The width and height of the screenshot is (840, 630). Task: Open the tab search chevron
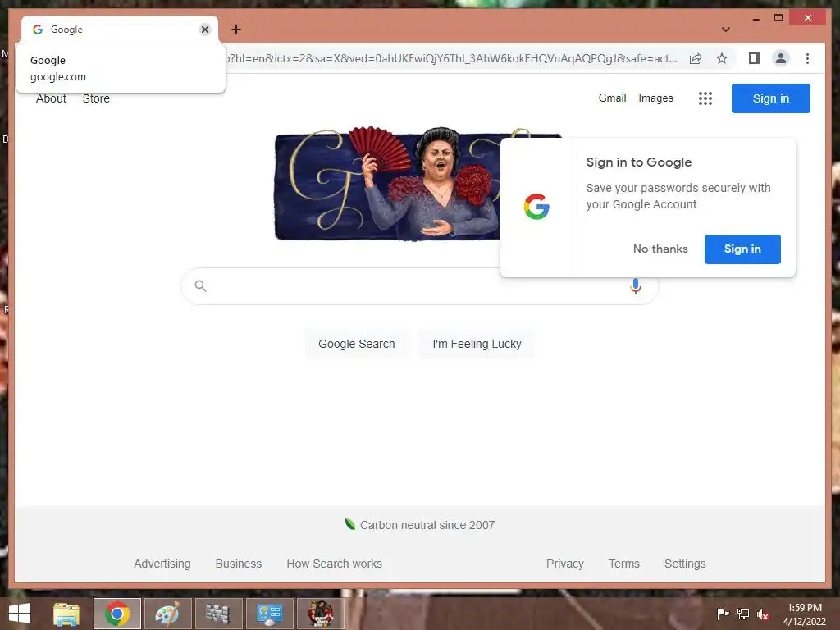click(726, 30)
